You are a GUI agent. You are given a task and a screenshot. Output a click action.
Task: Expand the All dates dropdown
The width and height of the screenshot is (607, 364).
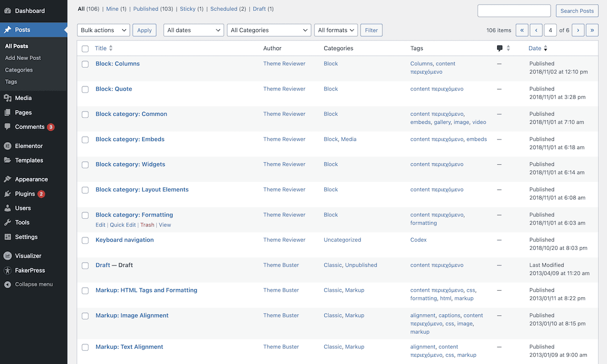[x=193, y=30]
